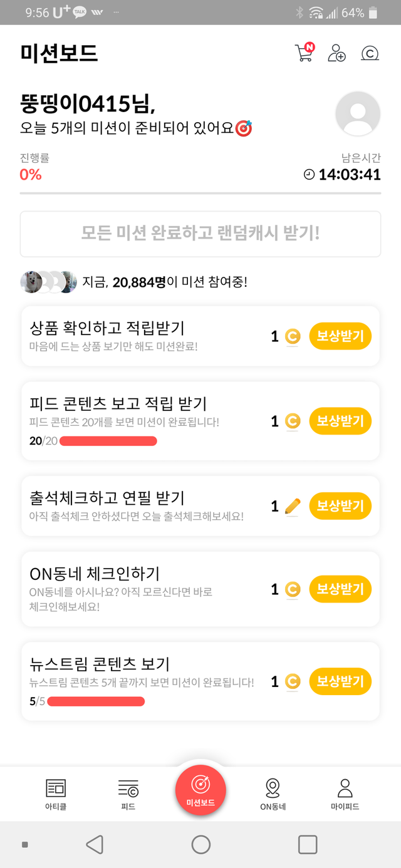
Task: Claim reward for 뉴스트림 콘텐츠 보기
Action: pyautogui.click(x=340, y=681)
